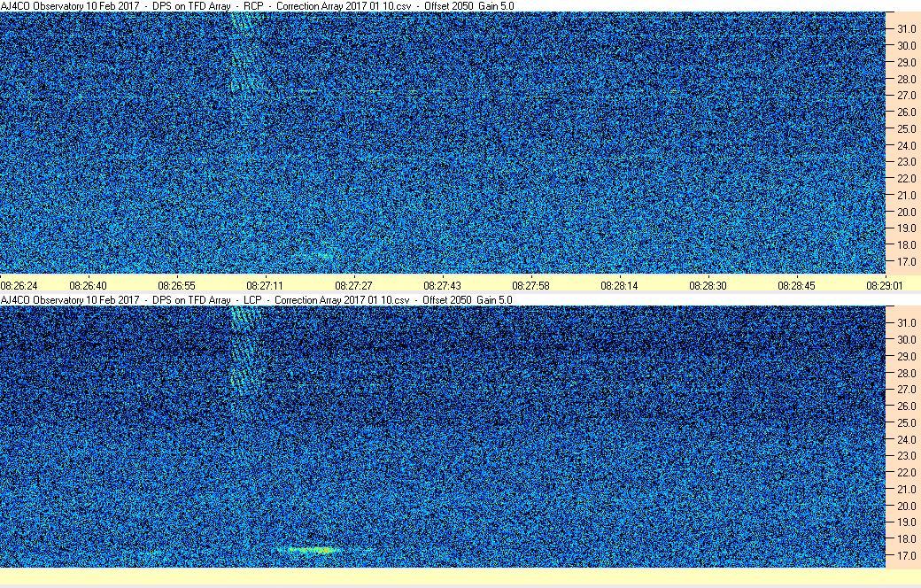Select the 31.0 frequency label in RCP panel
Image resolution: width=921 pixels, height=588 pixels.
click(x=906, y=29)
